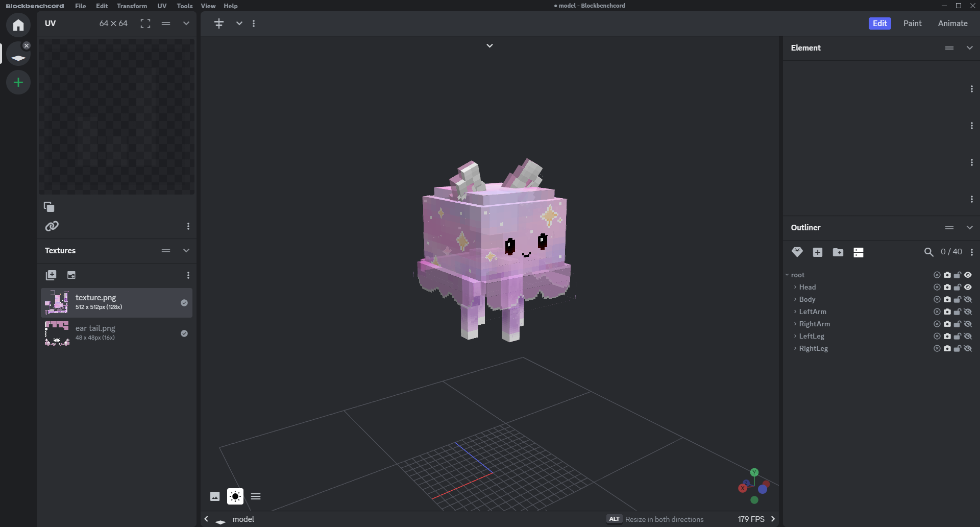
Task: Toggle visibility of the Head group
Action: (968, 288)
